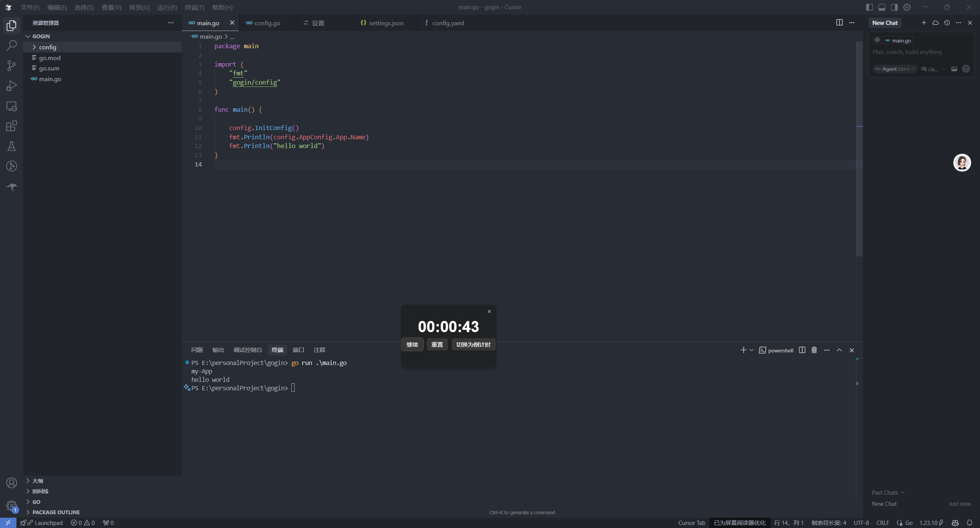980x528 pixels.
Task: Split the editor to the right
Action: click(x=839, y=23)
